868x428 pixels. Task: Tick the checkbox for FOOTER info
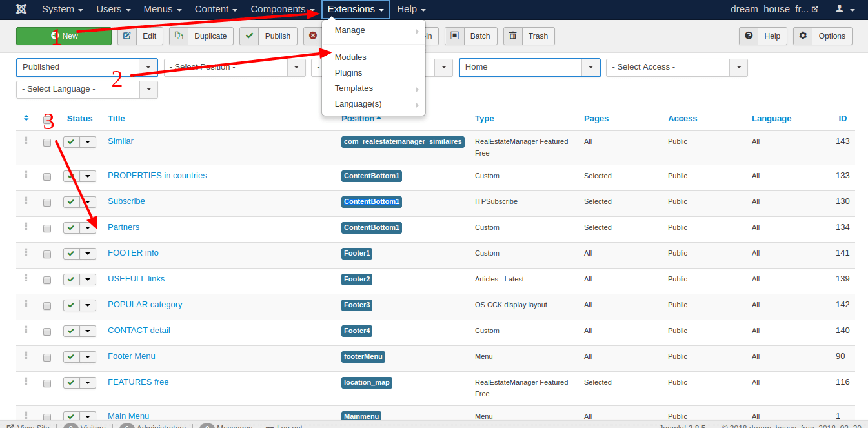tap(47, 254)
